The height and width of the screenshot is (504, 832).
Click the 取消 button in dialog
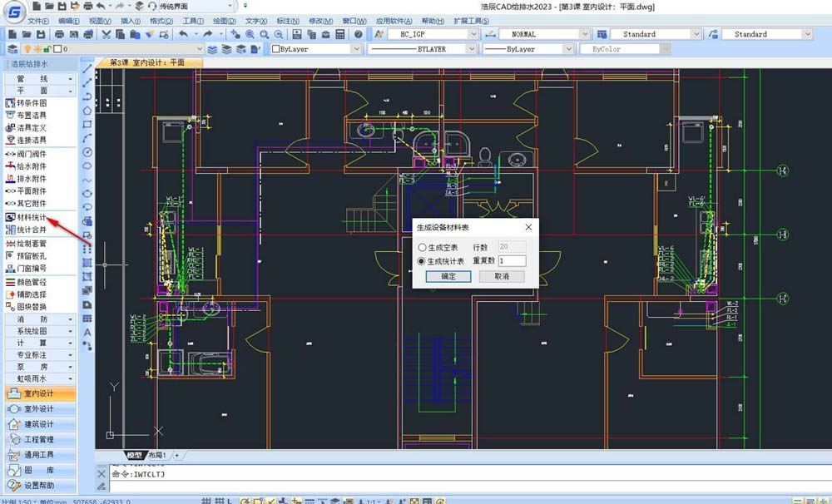(x=502, y=276)
